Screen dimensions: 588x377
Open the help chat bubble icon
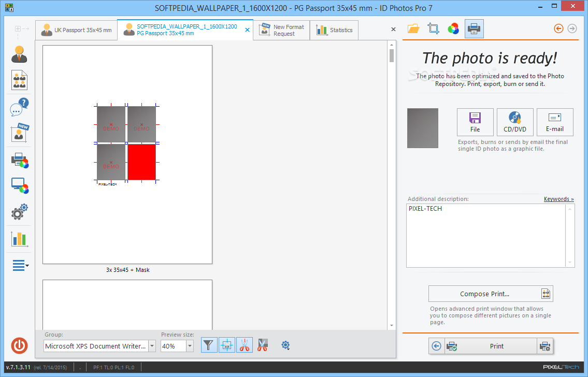19,107
